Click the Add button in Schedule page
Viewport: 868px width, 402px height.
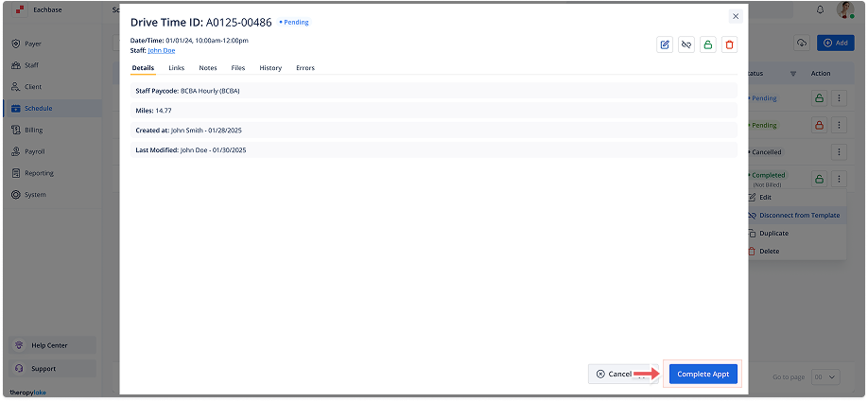pos(836,43)
